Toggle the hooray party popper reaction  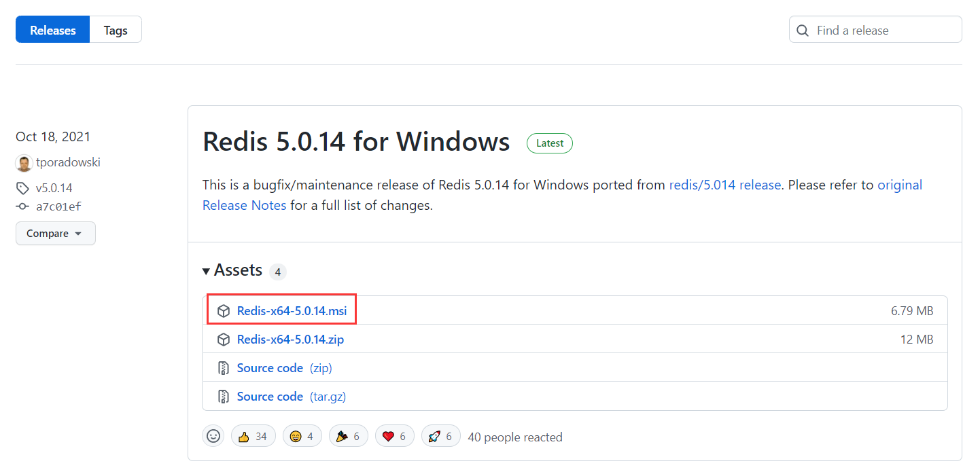tap(348, 436)
